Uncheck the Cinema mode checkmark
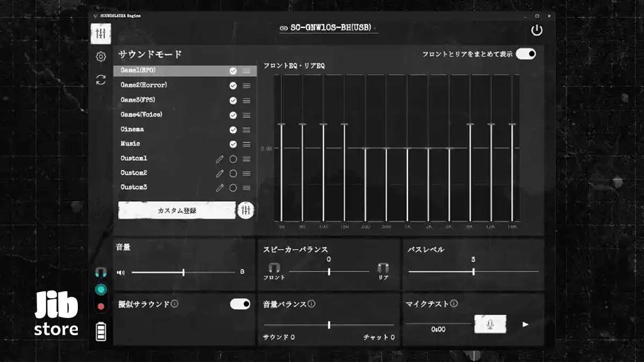Screen dimensions: 644x362 [233, 130]
